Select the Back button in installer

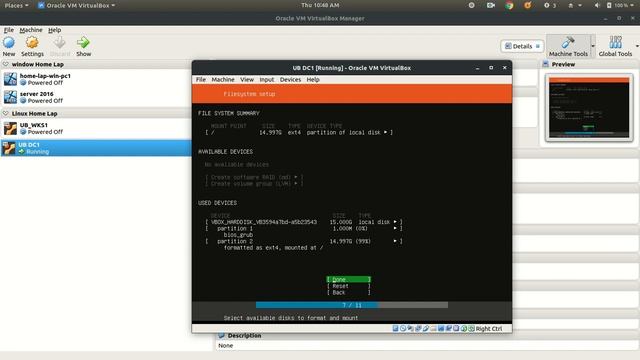tap(349, 293)
